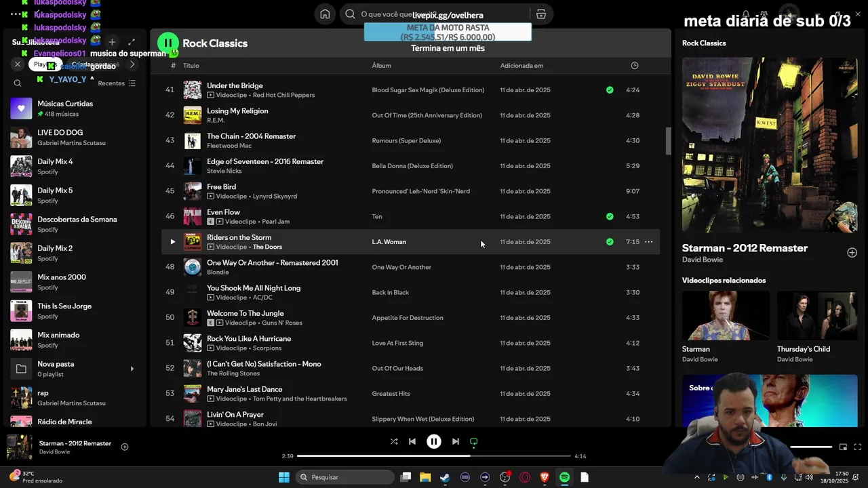This screenshot has width=868, height=488.
Task: Open the Nova pasta folder icon
Action: (21, 369)
